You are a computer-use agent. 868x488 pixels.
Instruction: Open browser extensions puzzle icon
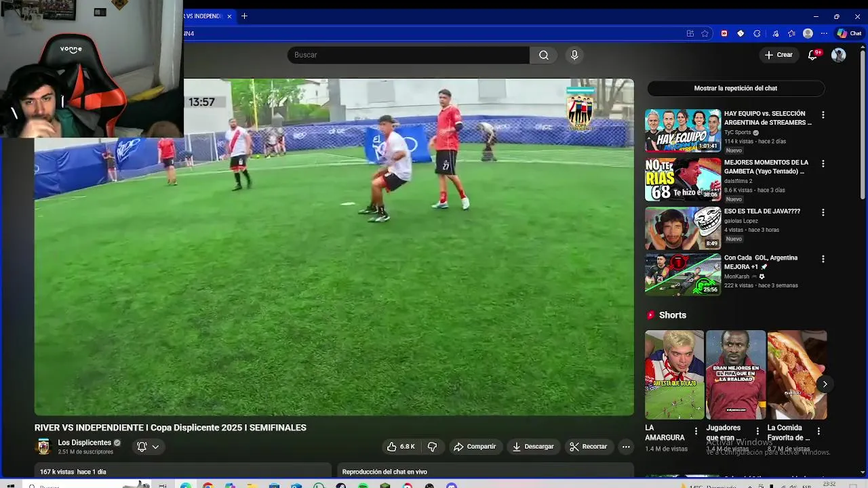[x=757, y=33]
